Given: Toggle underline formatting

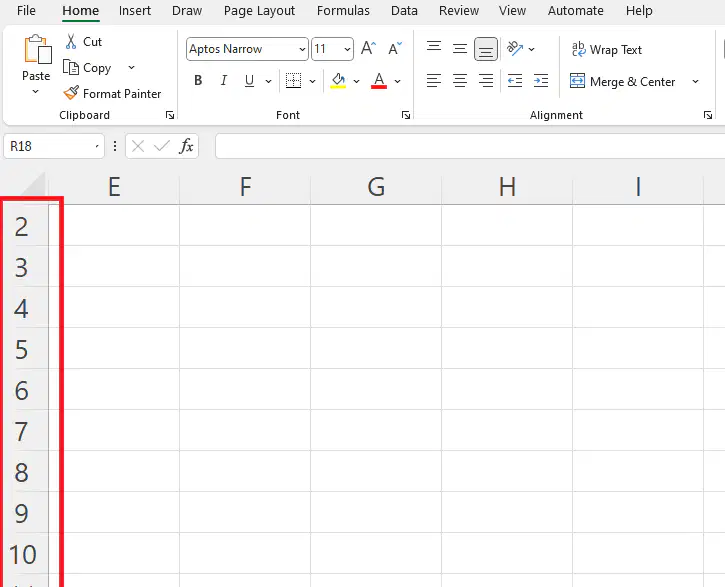Looking at the screenshot, I should [x=249, y=81].
